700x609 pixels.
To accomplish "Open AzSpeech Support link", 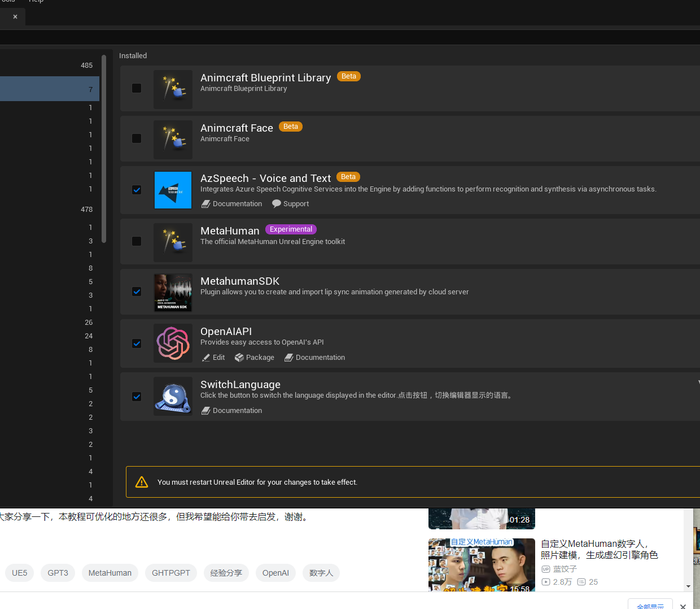I will point(291,204).
